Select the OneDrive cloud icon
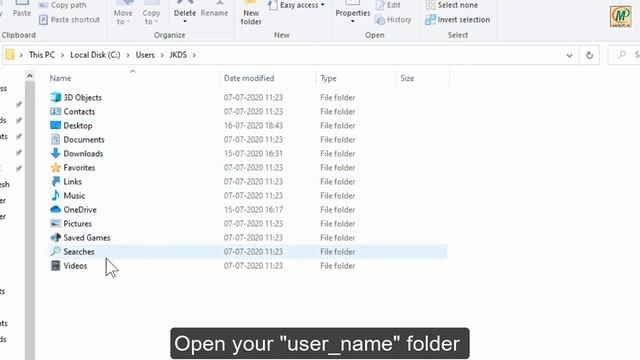Image resolution: width=640 pixels, height=360 pixels. pos(56,209)
